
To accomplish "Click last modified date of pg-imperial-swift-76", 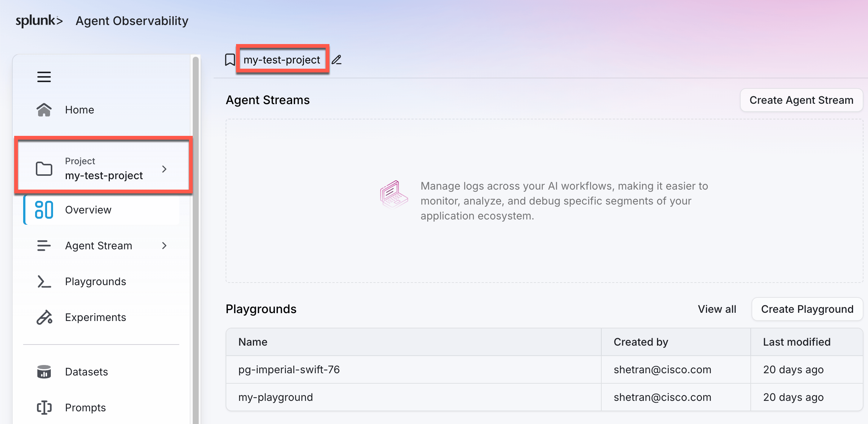I will click(793, 370).
